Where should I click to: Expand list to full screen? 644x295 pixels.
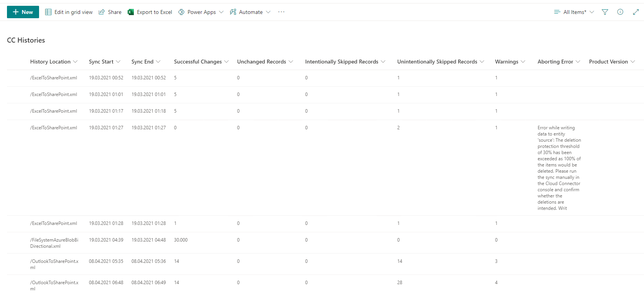pyautogui.click(x=635, y=12)
